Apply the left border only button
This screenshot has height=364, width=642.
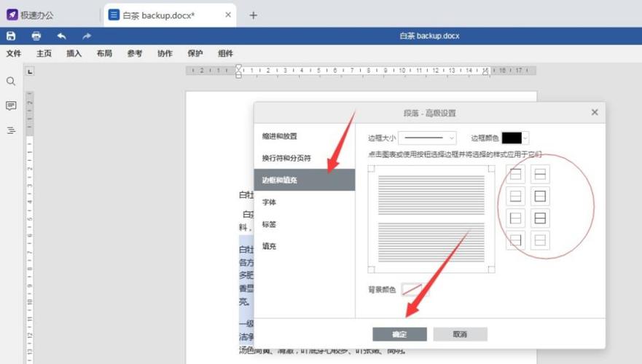coord(515,218)
